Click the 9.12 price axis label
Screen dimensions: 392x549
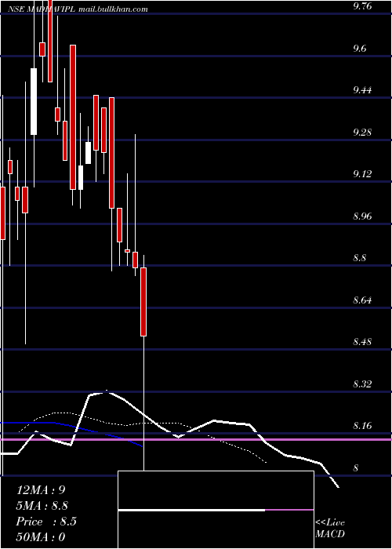pyautogui.click(x=364, y=174)
